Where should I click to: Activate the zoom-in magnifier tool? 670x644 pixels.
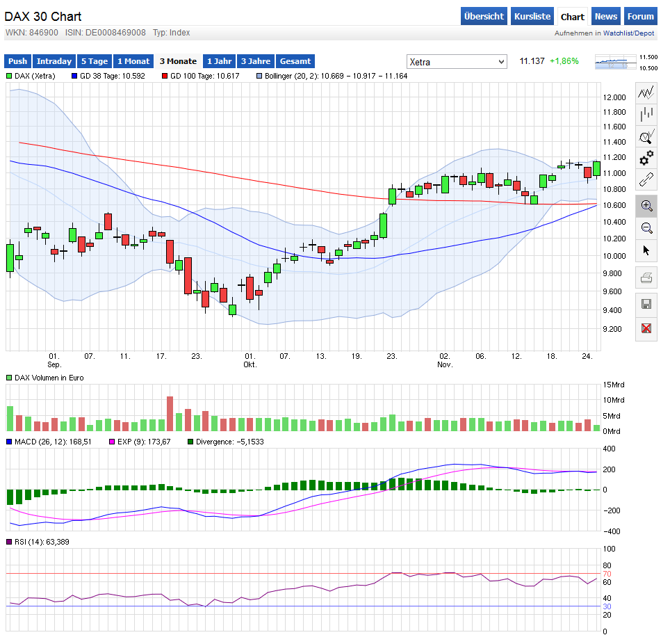pyautogui.click(x=646, y=206)
